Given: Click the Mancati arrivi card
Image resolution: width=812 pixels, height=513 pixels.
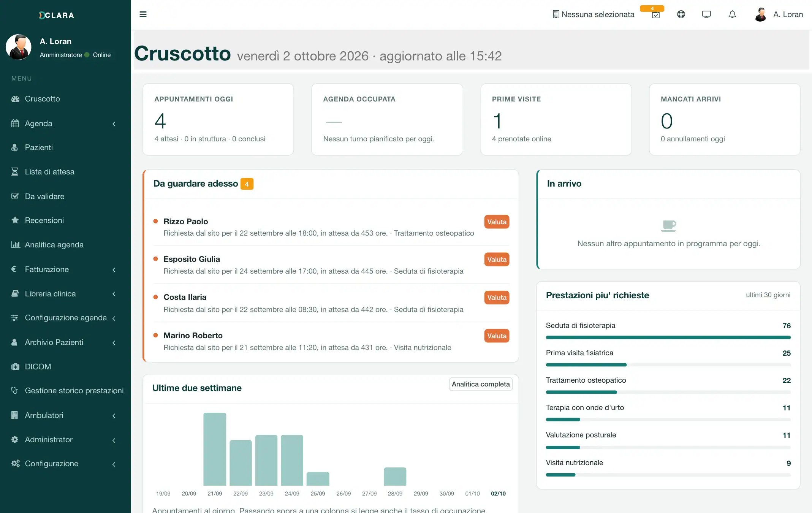Looking at the screenshot, I should pos(725,119).
